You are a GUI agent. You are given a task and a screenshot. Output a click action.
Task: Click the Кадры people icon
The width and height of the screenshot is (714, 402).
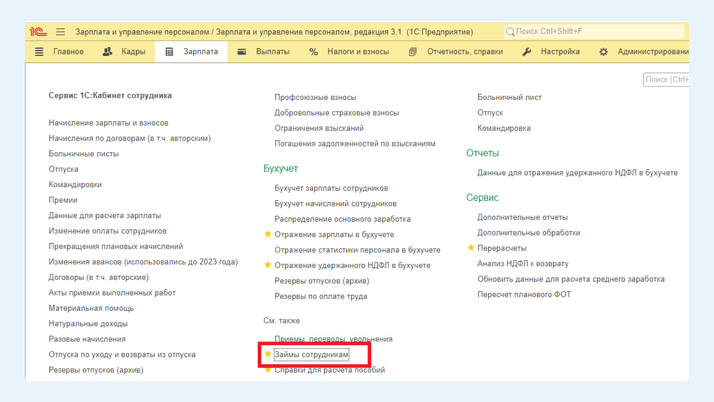click(108, 52)
